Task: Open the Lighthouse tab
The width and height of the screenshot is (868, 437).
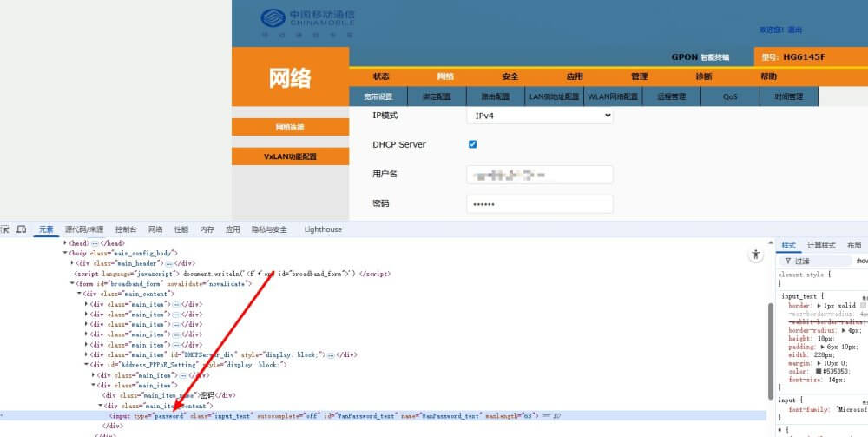Action: point(323,229)
